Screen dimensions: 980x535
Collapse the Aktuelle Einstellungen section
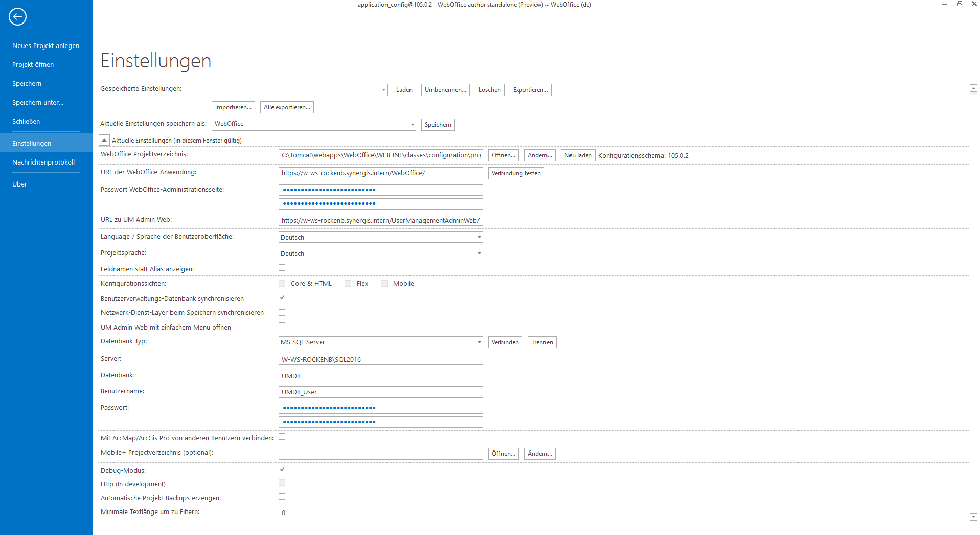104,139
